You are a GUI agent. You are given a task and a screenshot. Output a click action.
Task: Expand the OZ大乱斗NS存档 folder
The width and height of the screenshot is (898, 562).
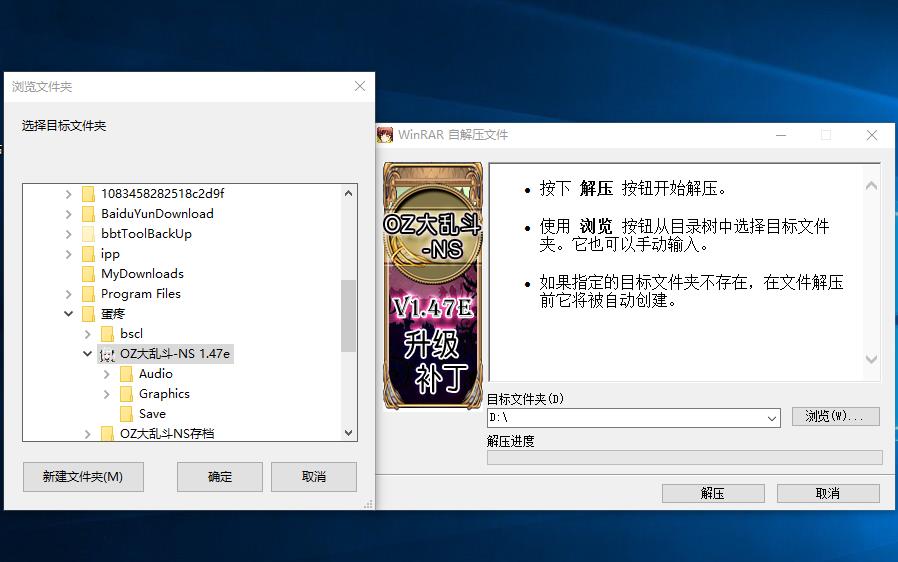click(88, 434)
